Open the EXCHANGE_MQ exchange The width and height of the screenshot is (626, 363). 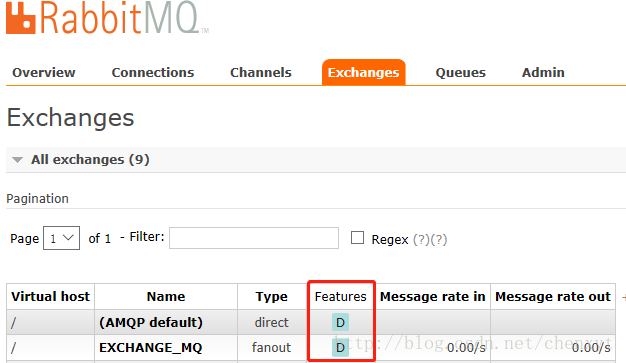click(151, 347)
